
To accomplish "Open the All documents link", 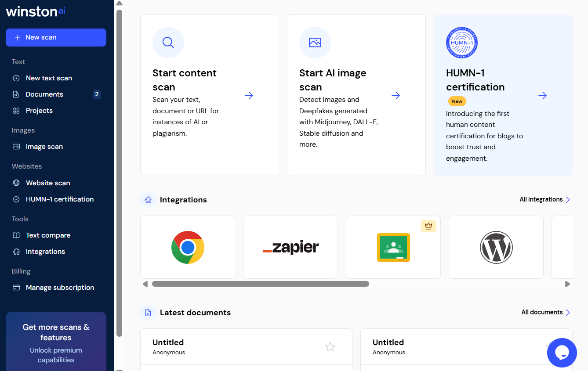I will 542,312.
